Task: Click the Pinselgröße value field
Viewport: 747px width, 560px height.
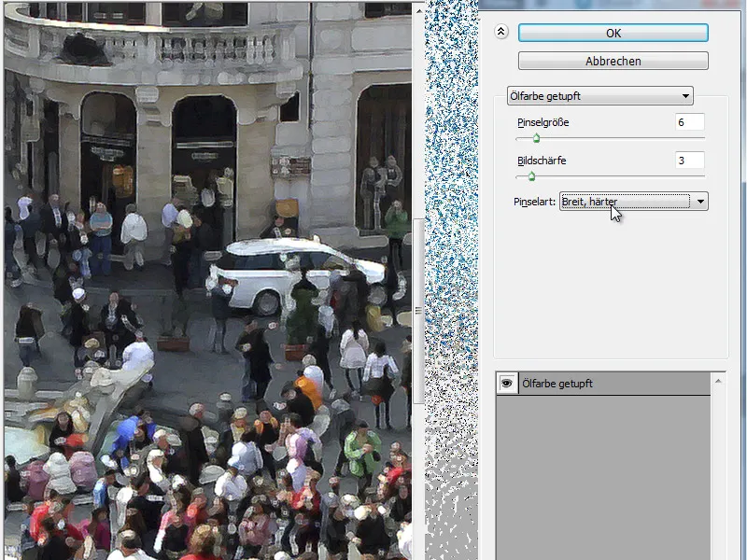Action: point(689,122)
